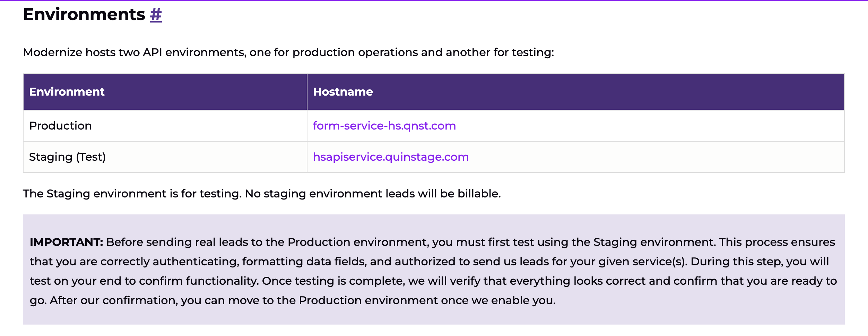The height and width of the screenshot is (336, 868).
Task: Click the word API in intro sentence
Action: (x=153, y=52)
